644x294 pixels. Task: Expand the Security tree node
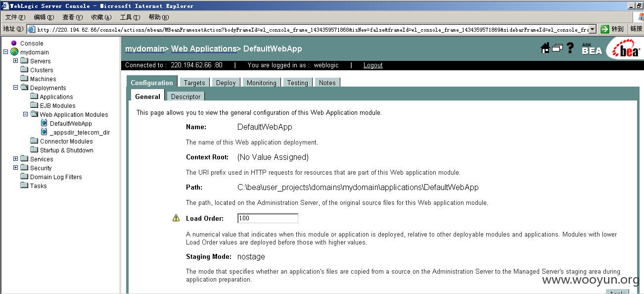point(15,168)
